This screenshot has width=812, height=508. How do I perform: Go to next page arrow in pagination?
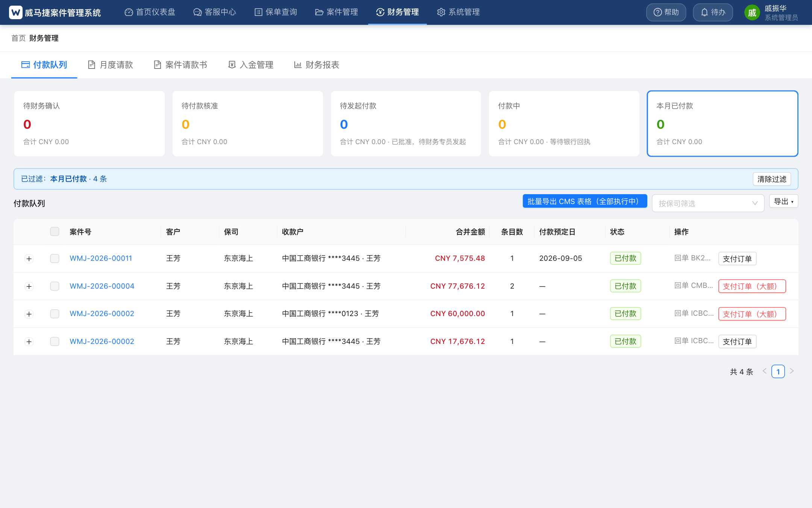792,371
